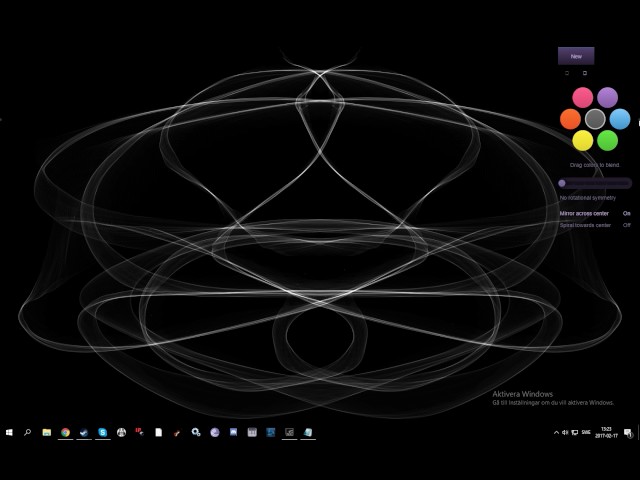Image resolution: width=640 pixels, height=480 pixels.
Task: Open the gears icon in taskbar
Action: click(x=196, y=432)
